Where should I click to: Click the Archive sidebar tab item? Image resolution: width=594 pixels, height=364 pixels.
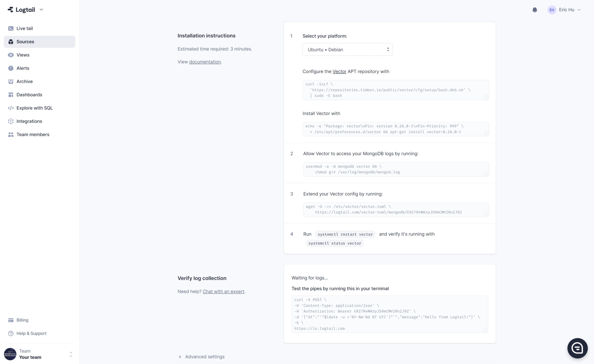coord(24,81)
